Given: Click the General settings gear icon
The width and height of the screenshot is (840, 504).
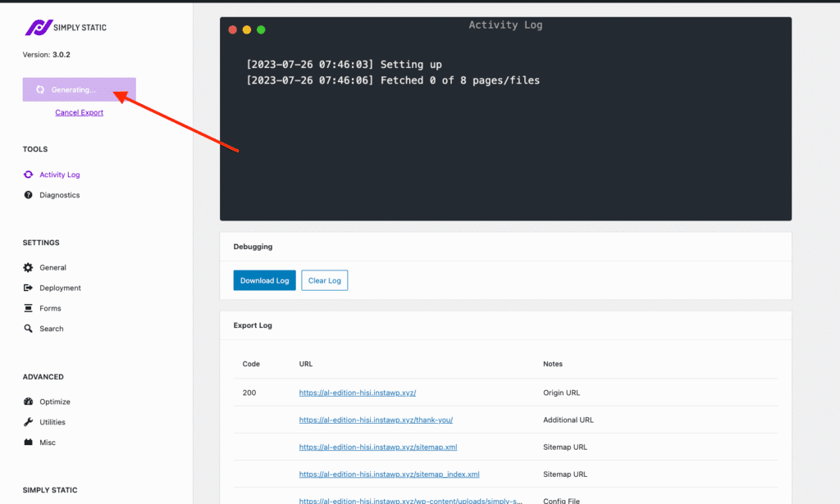Looking at the screenshot, I should click(x=27, y=267).
